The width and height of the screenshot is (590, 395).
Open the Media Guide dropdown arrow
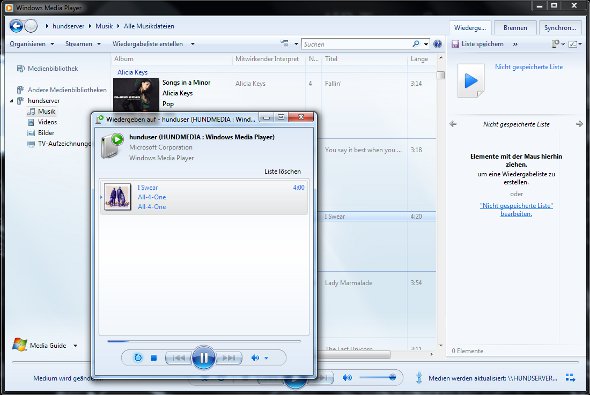(75, 345)
